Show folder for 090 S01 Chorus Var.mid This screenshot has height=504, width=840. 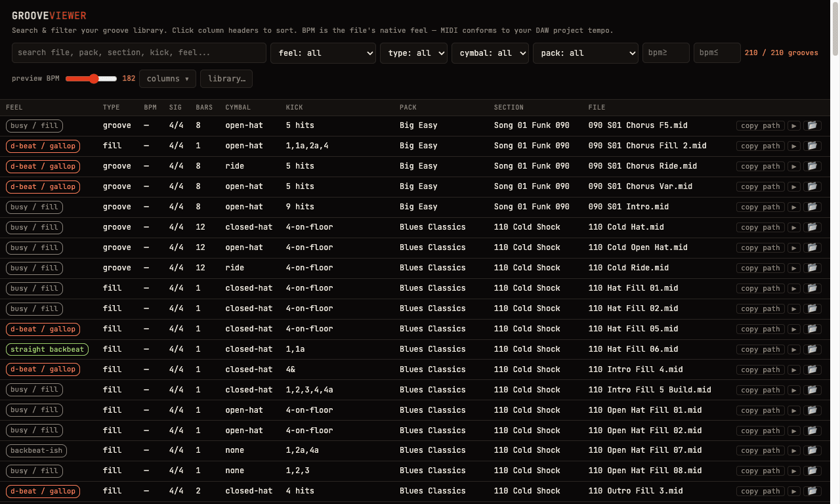tap(812, 187)
